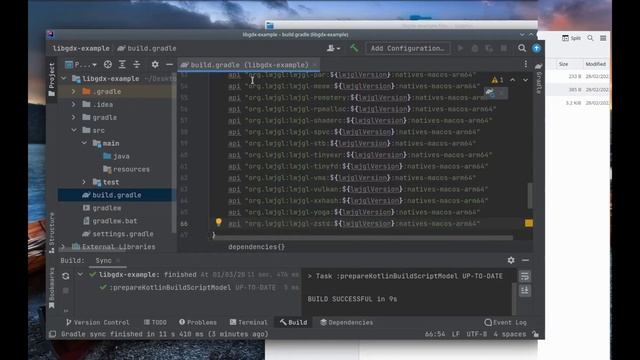Image resolution: width=640 pixels, height=360 pixels.
Task: Open Problems tool tab
Action: [x=198, y=322]
